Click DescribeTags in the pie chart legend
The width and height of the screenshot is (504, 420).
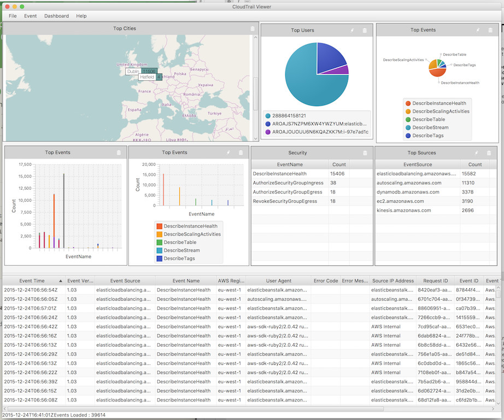click(425, 136)
